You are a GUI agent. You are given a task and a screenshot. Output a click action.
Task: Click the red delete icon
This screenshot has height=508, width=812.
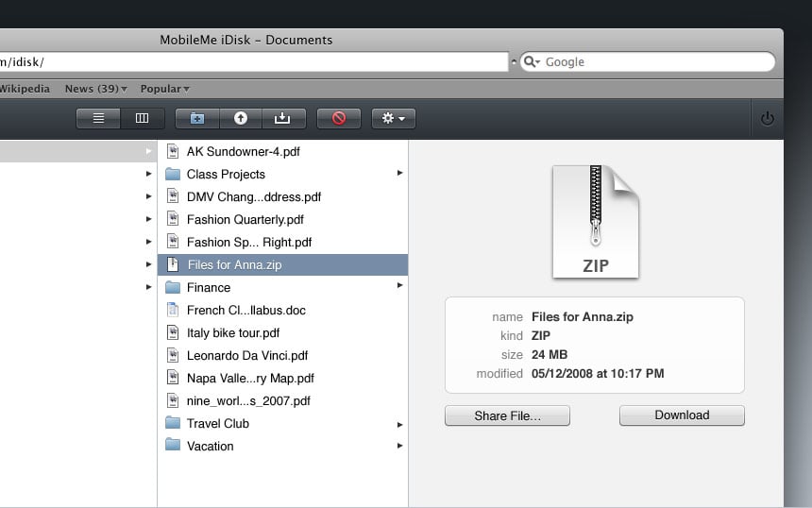(x=339, y=119)
